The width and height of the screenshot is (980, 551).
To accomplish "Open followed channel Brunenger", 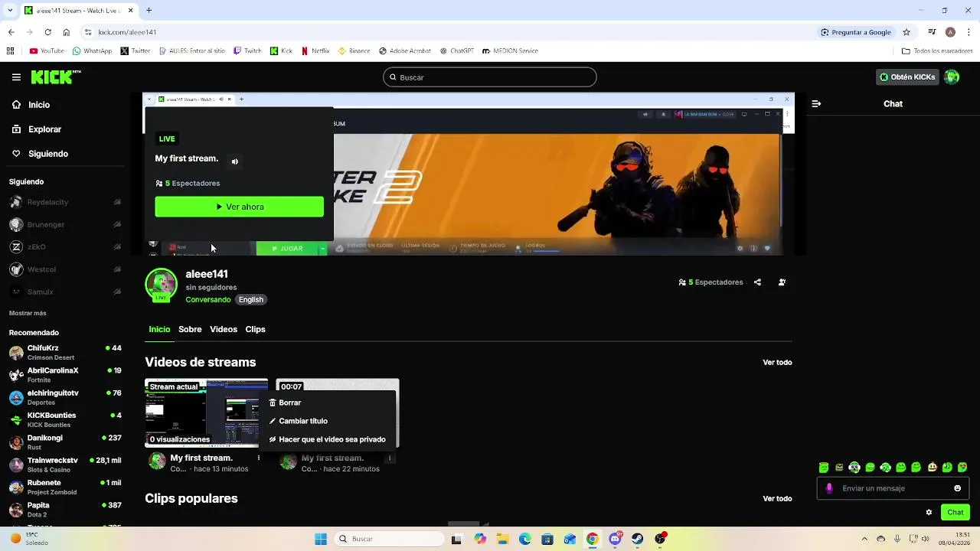I will coord(65,225).
